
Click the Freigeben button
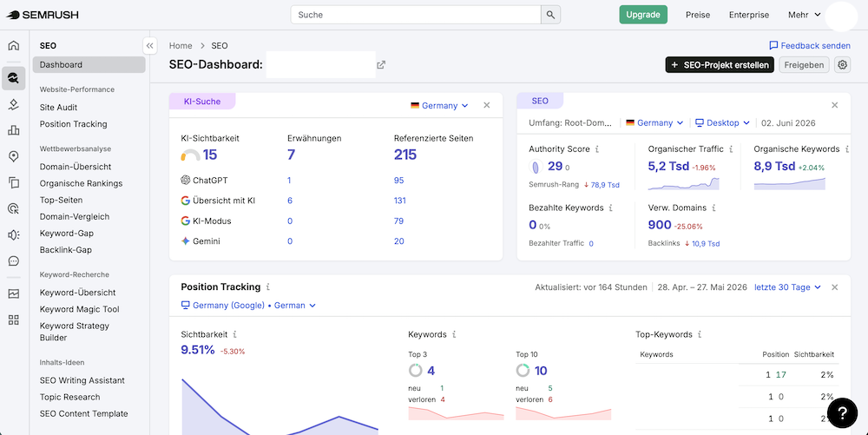pyautogui.click(x=805, y=65)
